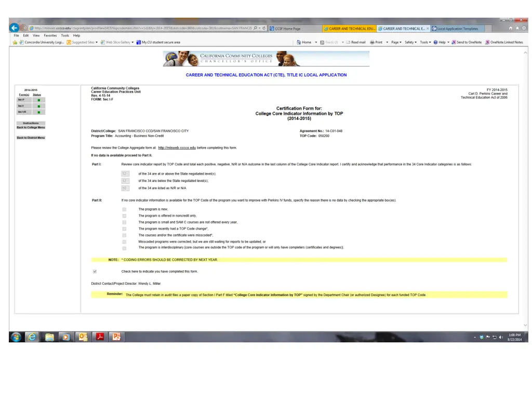Click Send to OneNote icon

(x=454, y=43)
